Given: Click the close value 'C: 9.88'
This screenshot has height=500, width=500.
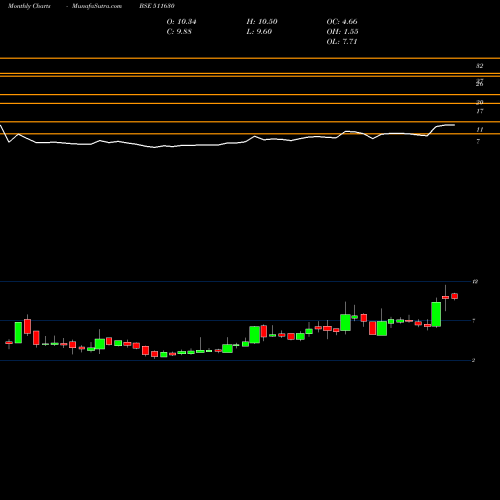Looking at the screenshot, I should pos(179,32).
